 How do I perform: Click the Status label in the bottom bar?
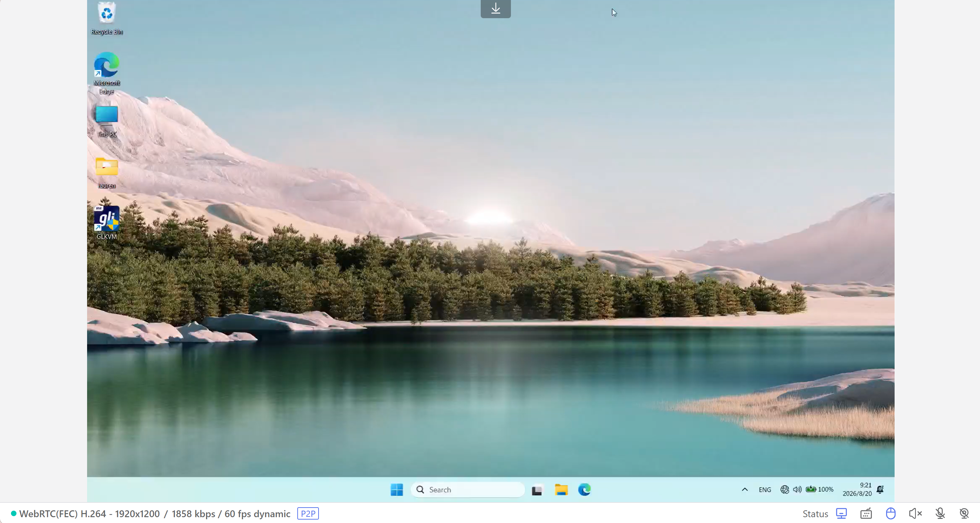pos(815,514)
